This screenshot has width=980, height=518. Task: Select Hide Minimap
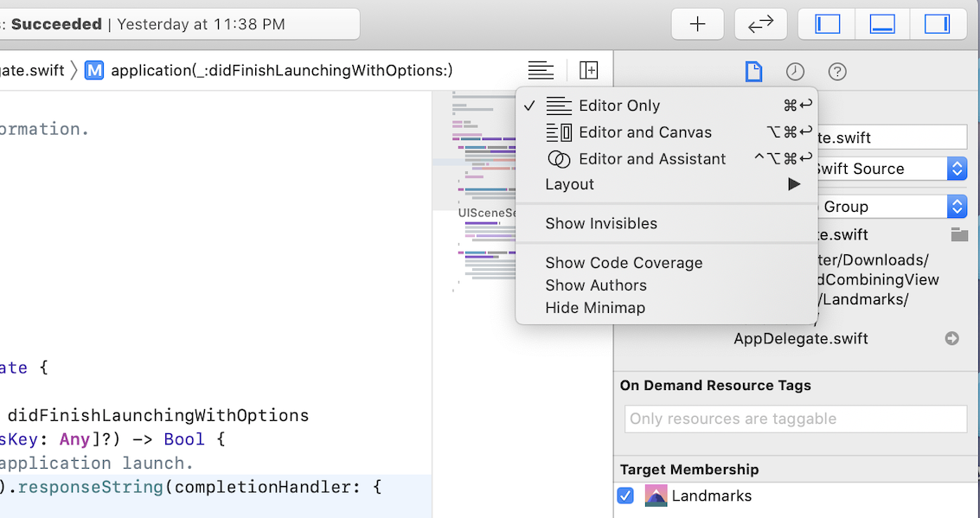click(x=595, y=308)
